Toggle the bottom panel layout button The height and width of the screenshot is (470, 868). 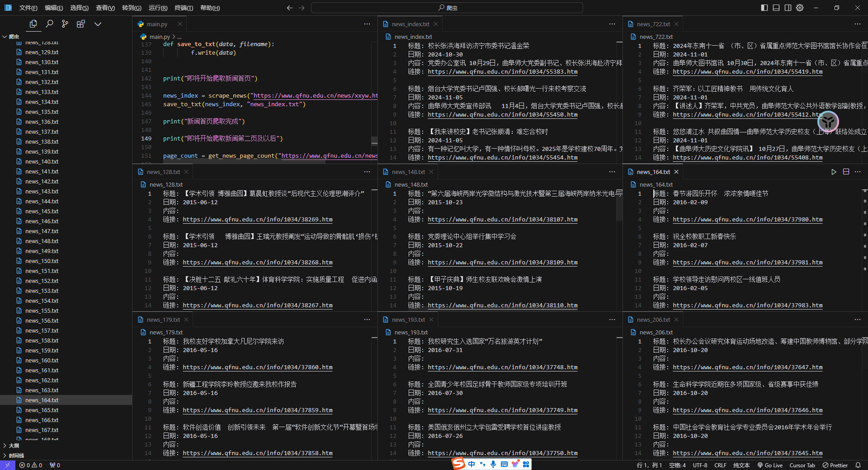pyautogui.click(x=776, y=8)
